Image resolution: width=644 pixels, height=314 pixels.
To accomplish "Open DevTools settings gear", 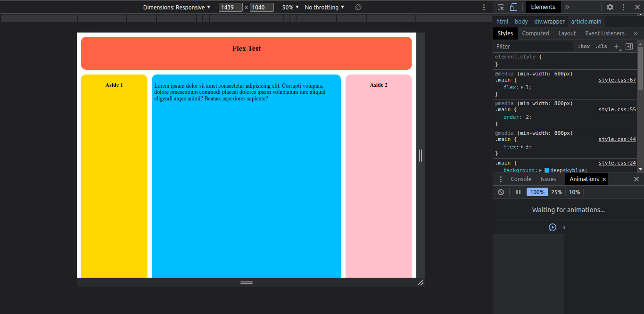I will pyautogui.click(x=610, y=7).
